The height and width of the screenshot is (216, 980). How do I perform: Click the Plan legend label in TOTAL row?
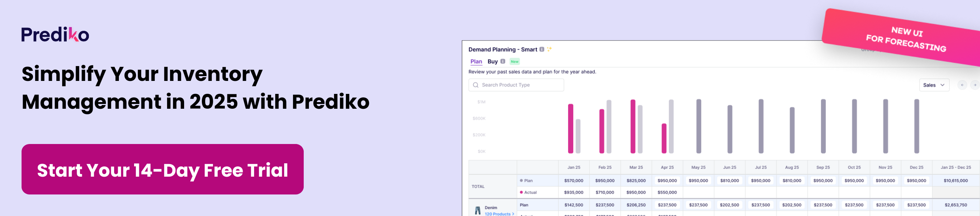coord(528,181)
